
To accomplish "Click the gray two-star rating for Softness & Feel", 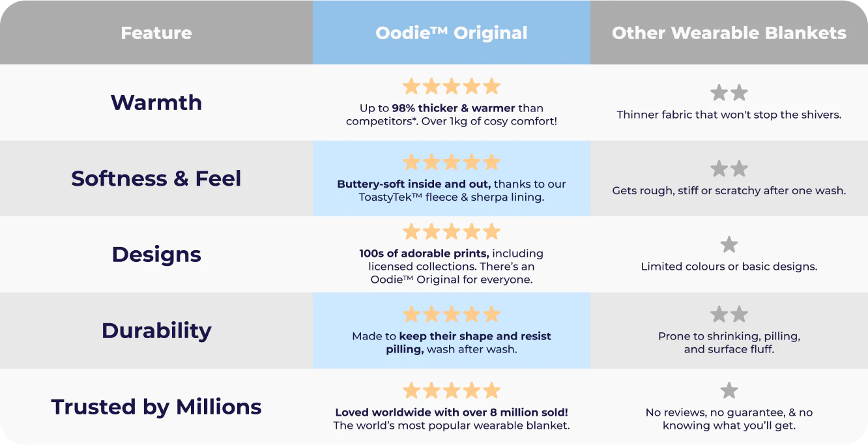I will pos(729,169).
